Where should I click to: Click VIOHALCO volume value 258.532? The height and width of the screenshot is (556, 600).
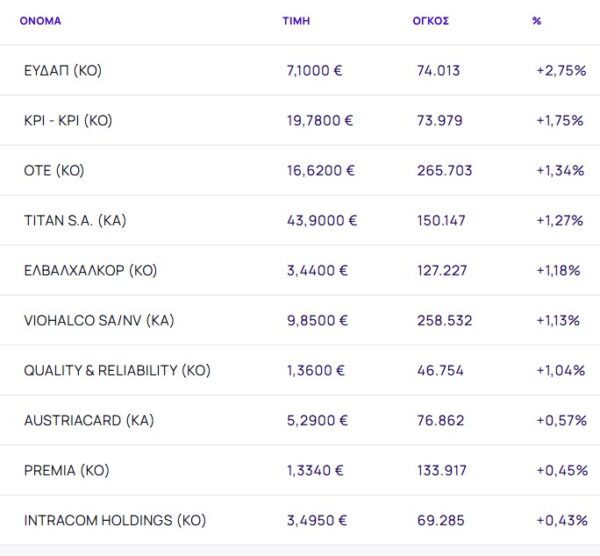coord(444,321)
